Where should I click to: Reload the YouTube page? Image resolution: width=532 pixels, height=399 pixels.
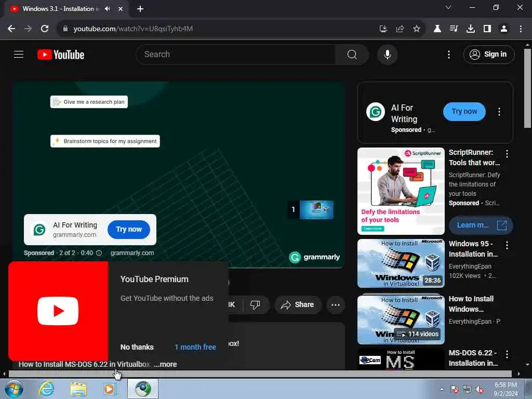(x=45, y=29)
